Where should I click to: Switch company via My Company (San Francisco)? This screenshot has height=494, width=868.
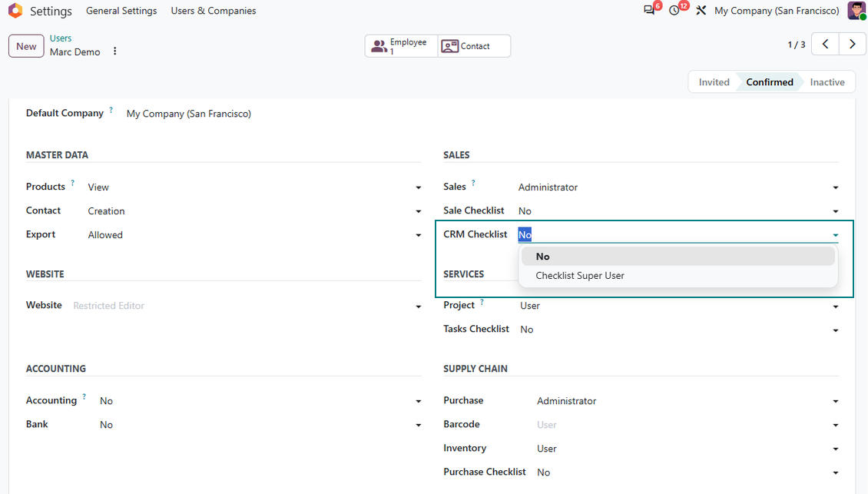point(777,11)
